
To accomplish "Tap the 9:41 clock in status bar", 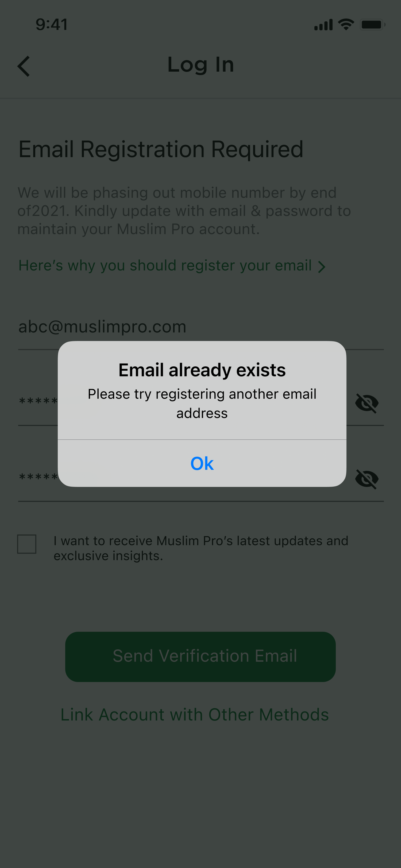I will pyautogui.click(x=52, y=25).
